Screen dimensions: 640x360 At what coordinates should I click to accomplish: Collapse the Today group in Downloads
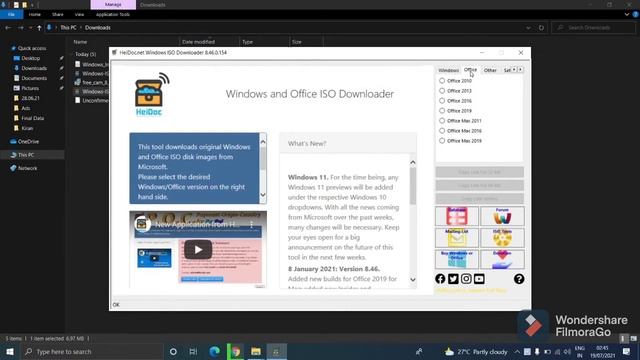coord(72,54)
